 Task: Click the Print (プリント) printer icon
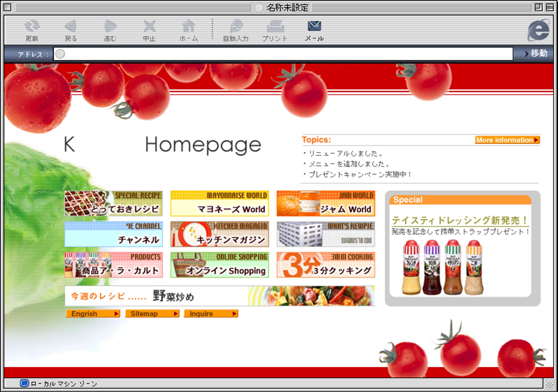click(275, 26)
